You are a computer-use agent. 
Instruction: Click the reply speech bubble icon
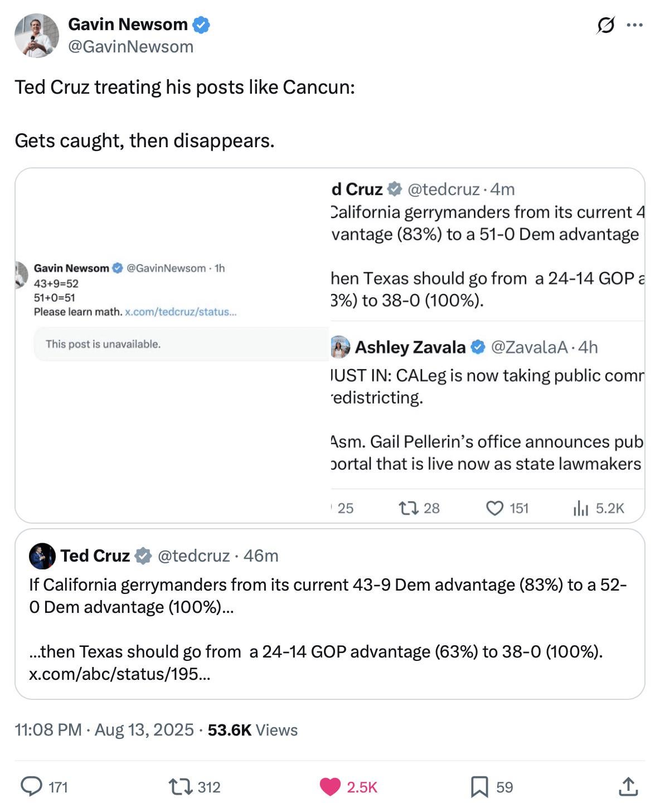click(32, 786)
